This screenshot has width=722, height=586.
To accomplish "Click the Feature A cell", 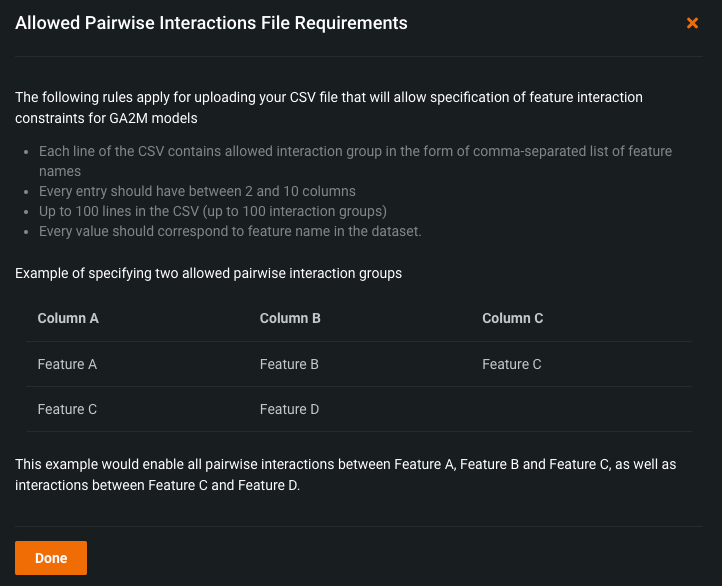I will [x=67, y=364].
